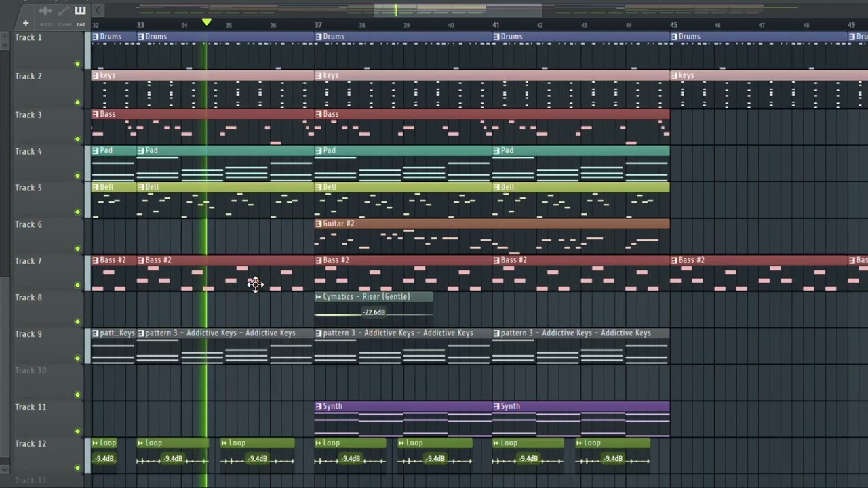Mute Track 1 with its green LED

click(77, 64)
